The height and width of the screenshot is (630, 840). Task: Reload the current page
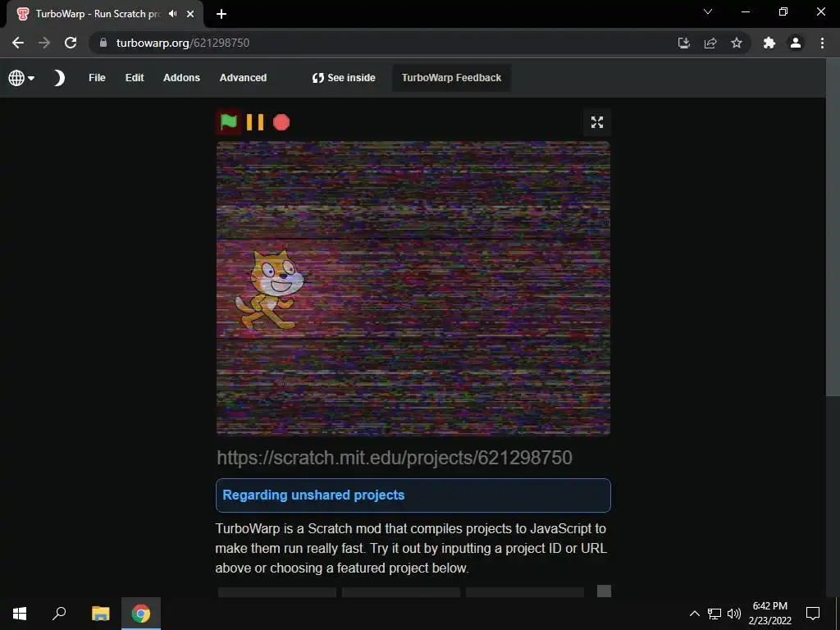pos(71,43)
